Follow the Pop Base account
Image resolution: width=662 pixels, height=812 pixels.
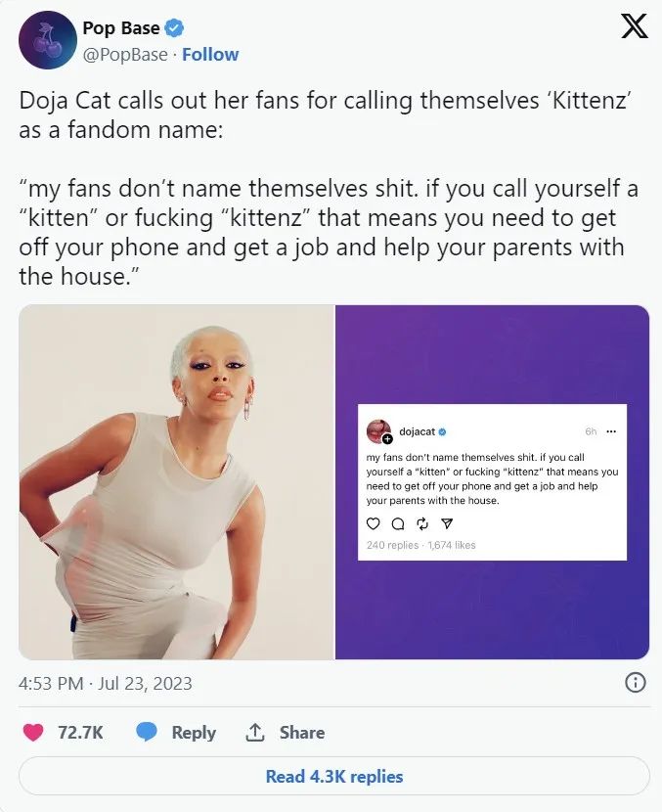point(210,55)
